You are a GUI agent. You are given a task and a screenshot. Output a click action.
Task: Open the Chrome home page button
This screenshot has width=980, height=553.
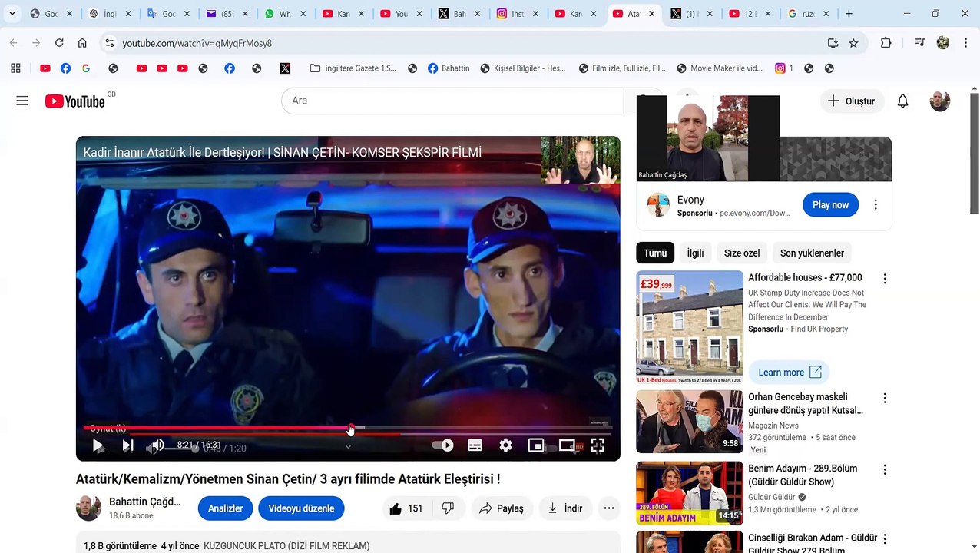point(82,43)
